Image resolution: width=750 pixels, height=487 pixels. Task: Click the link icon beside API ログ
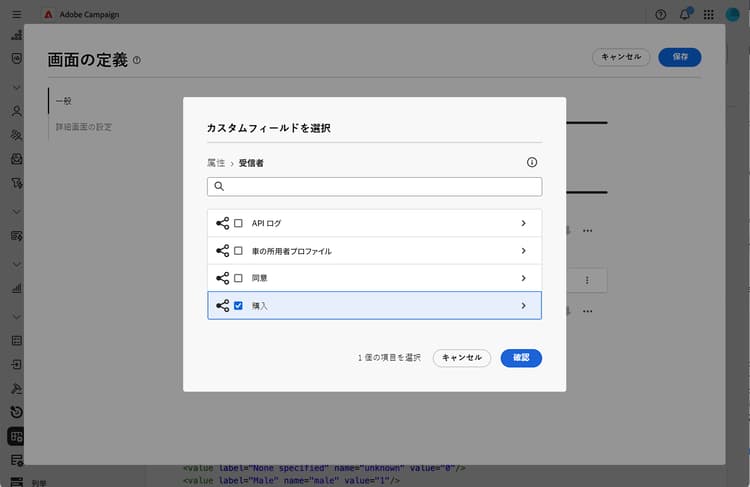click(222, 223)
